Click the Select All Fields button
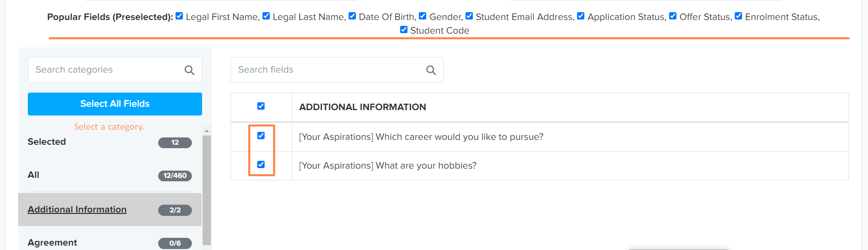Screen dimensions: 868x250 (115, 104)
